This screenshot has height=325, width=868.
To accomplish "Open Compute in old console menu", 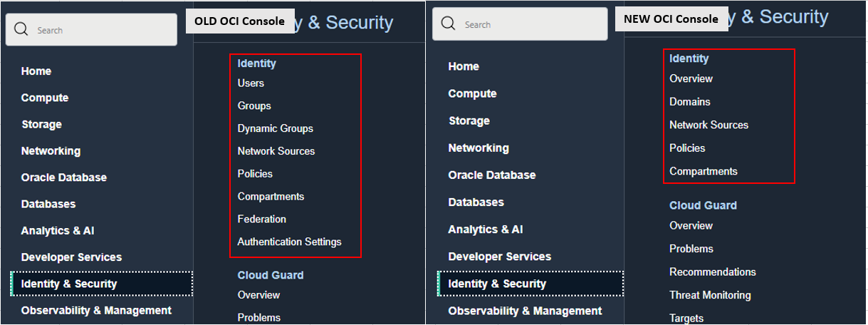I will [x=45, y=98].
